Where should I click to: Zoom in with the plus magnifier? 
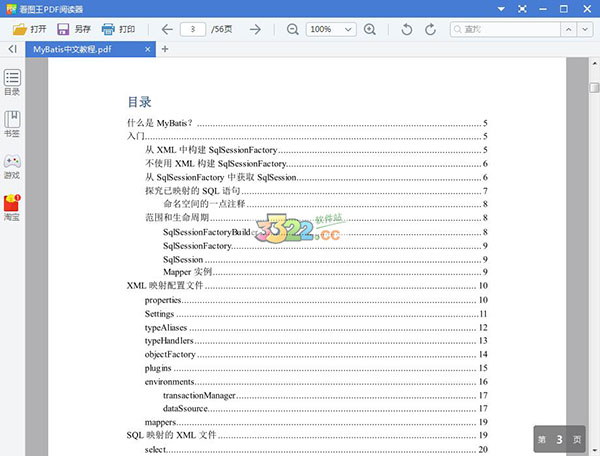pyautogui.click(x=370, y=29)
